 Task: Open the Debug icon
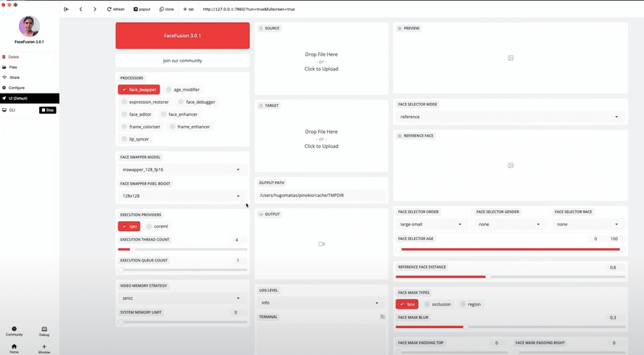pos(44,331)
